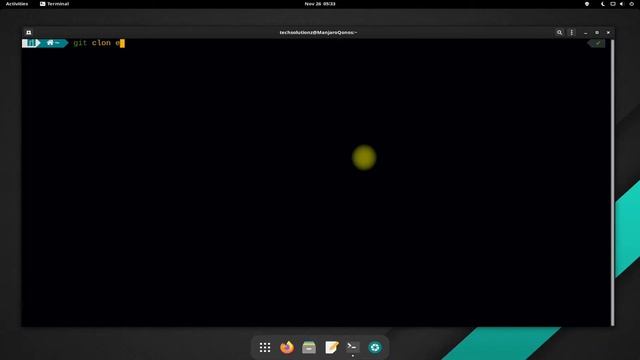Open the Terminal app menu in top bar
Screen dimensions: 640x360
tap(54, 4)
